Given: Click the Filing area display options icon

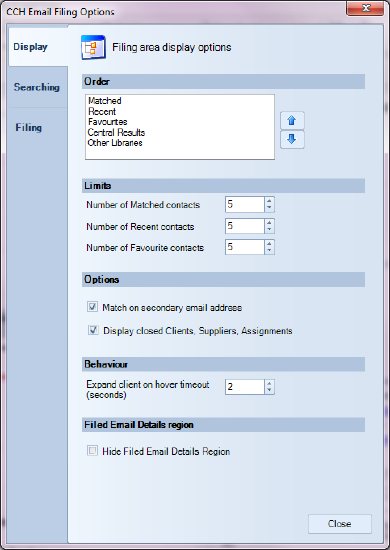Looking at the screenshot, I should coord(93,47).
